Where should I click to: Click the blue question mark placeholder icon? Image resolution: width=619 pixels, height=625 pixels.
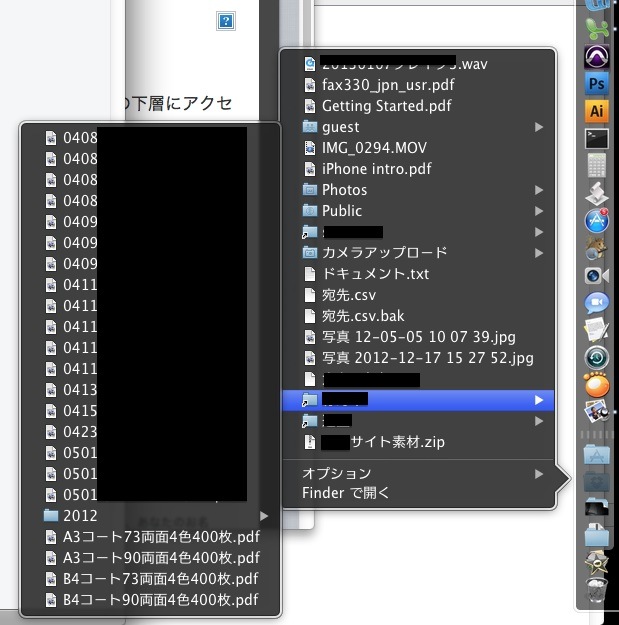pos(226,21)
